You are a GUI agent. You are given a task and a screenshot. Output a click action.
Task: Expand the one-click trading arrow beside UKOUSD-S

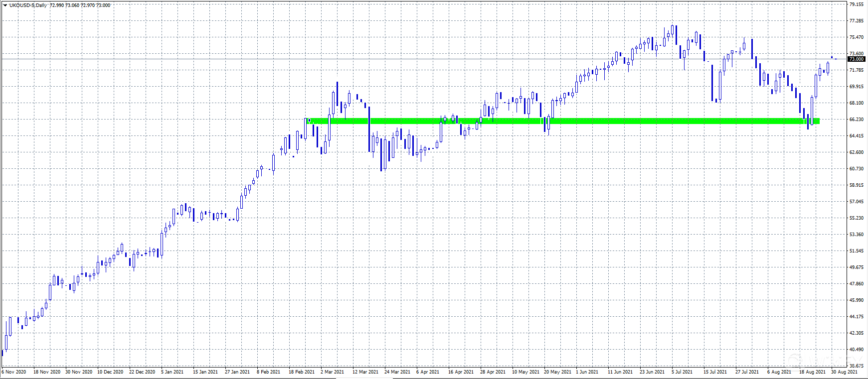(x=5, y=5)
